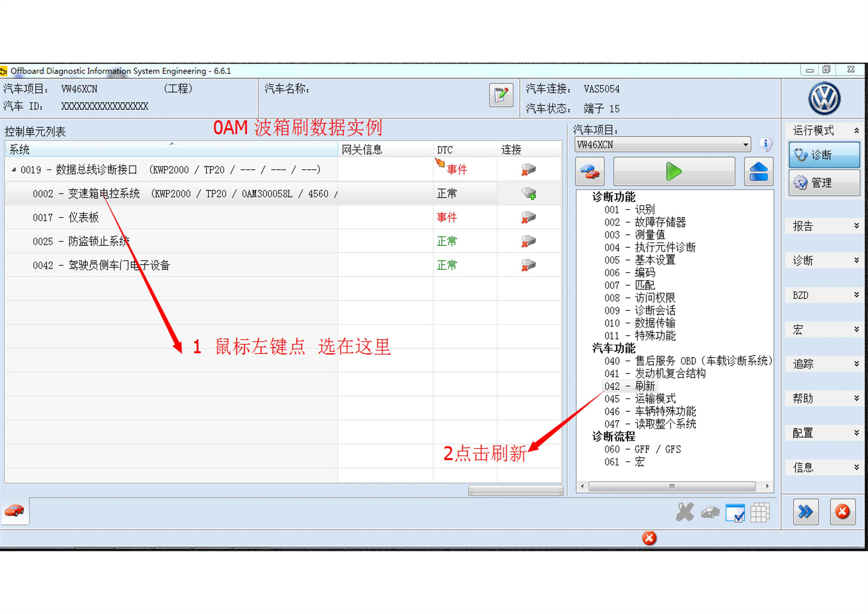
Task: Select function 004 - 执行元件诊断
Action: (x=650, y=247)
